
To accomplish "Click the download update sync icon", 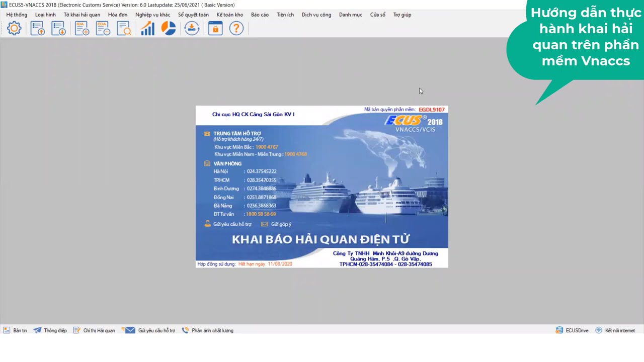I will point(192,28).
